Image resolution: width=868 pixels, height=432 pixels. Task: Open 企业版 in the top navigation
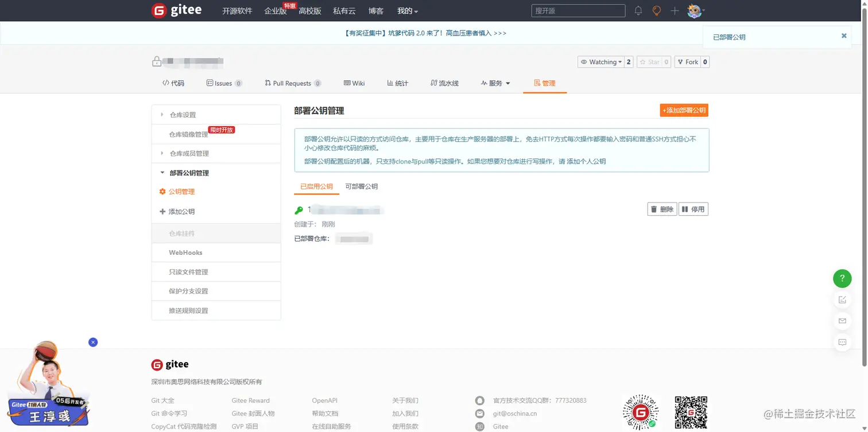point(276,11)
